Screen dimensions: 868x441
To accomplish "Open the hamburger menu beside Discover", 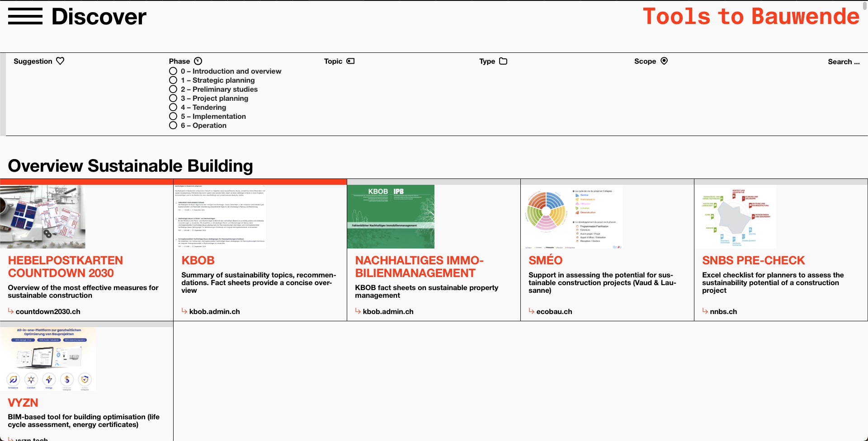I will point(25,17).
